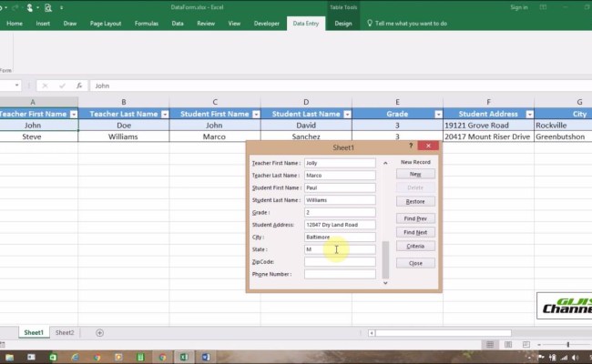This screenshot has width=592, height=364.
Task: Open the customize quick access toolbar arrow
Action: click(x=62, y=7)
